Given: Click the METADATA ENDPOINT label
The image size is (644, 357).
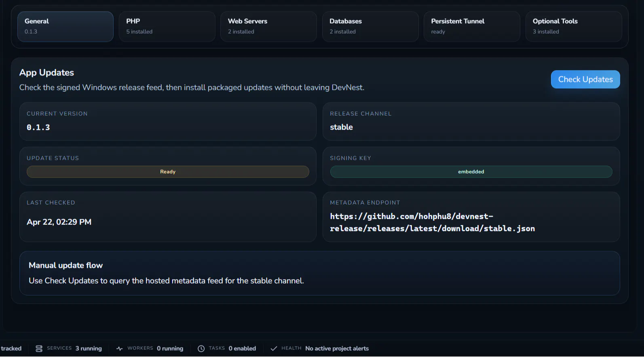Looking at the screenshot, I should [x=365, y=203].
